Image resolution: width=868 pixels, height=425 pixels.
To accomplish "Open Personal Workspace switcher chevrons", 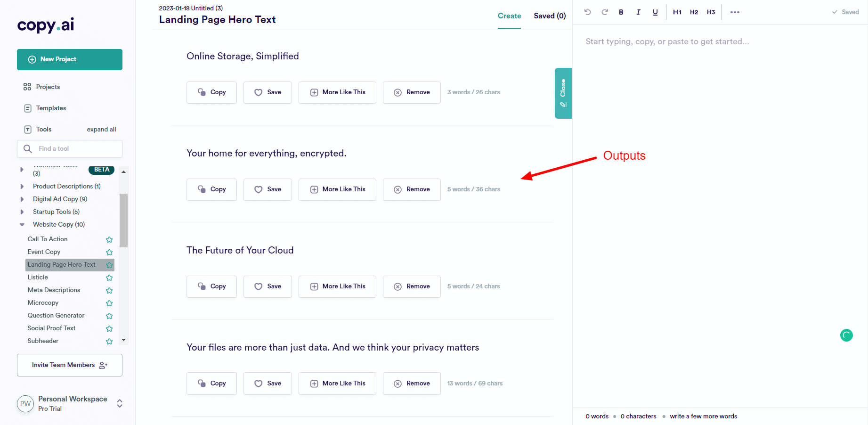I will 120,403.
